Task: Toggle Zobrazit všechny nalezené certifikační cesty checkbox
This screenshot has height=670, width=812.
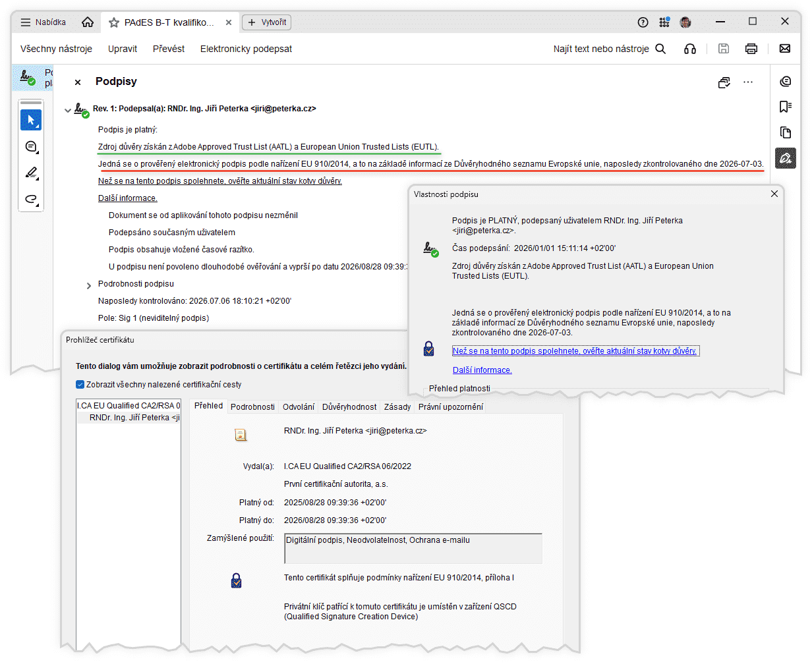Action: [x=80, y=385]
